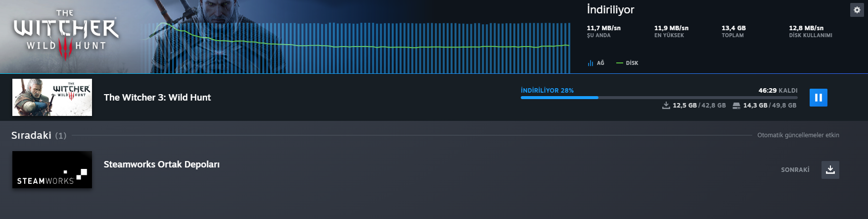
Task: Open The Witcher 3 small thumbnail
Action: (52, 97)
